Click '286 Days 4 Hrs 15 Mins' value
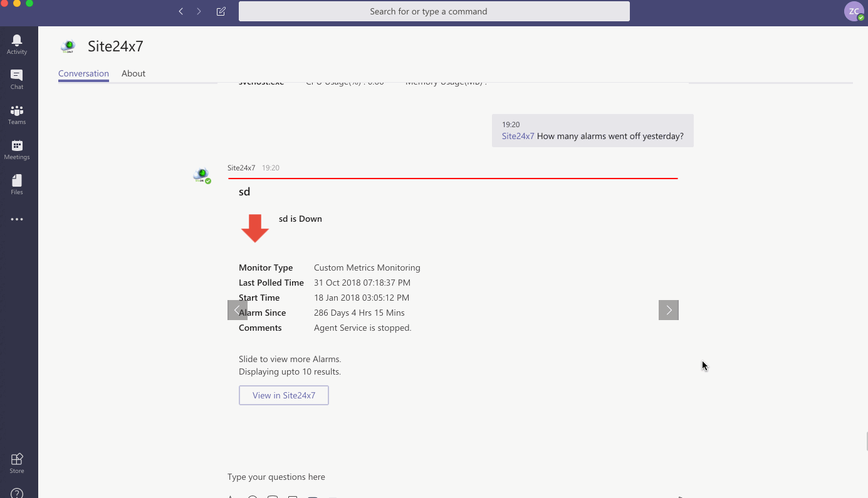The height and width of the screenshot is (498, 868). pos(359,313)
